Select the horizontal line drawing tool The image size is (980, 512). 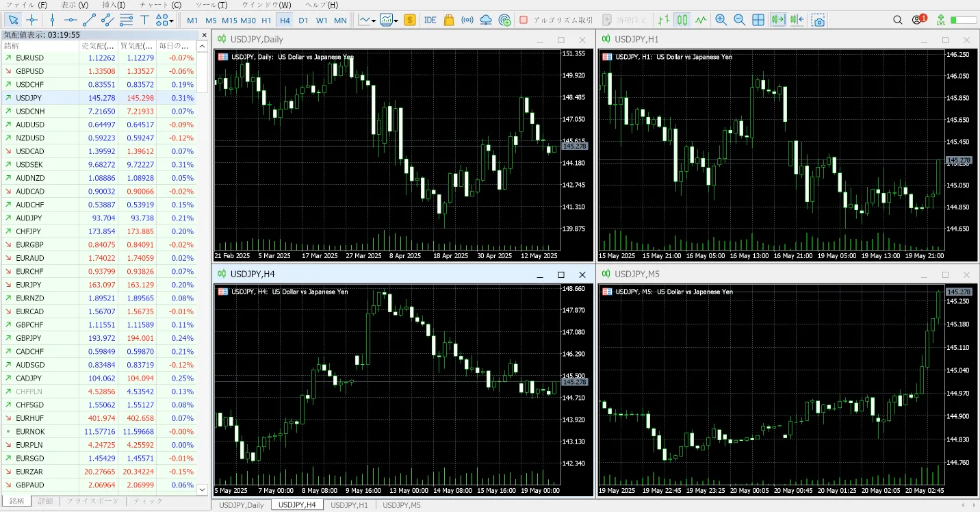[x=70, y=20]
